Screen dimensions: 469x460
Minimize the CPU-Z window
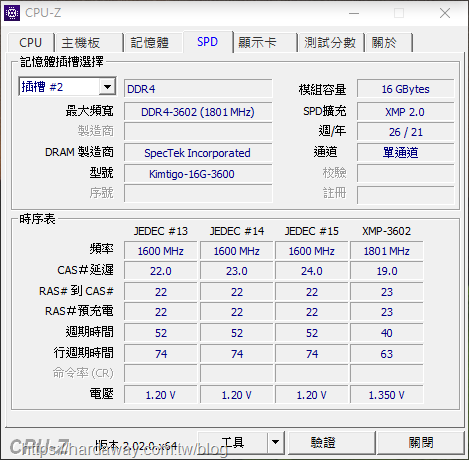coord(354,13)
